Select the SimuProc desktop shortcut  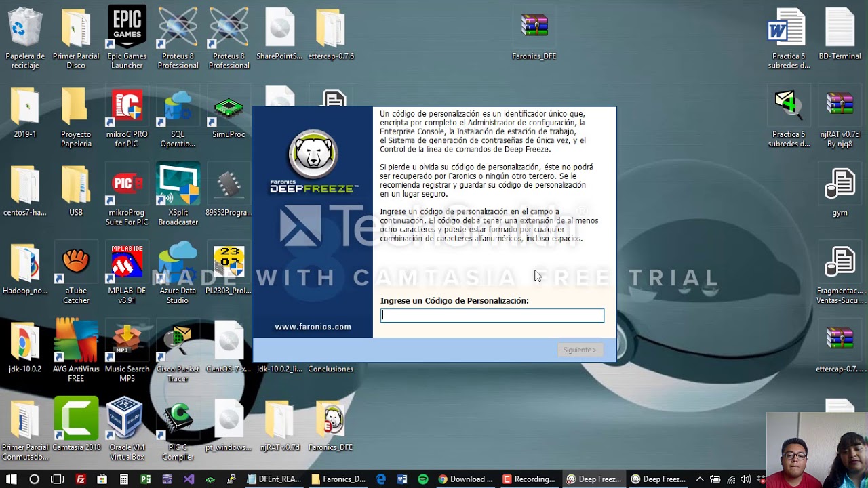pos(229,113)
